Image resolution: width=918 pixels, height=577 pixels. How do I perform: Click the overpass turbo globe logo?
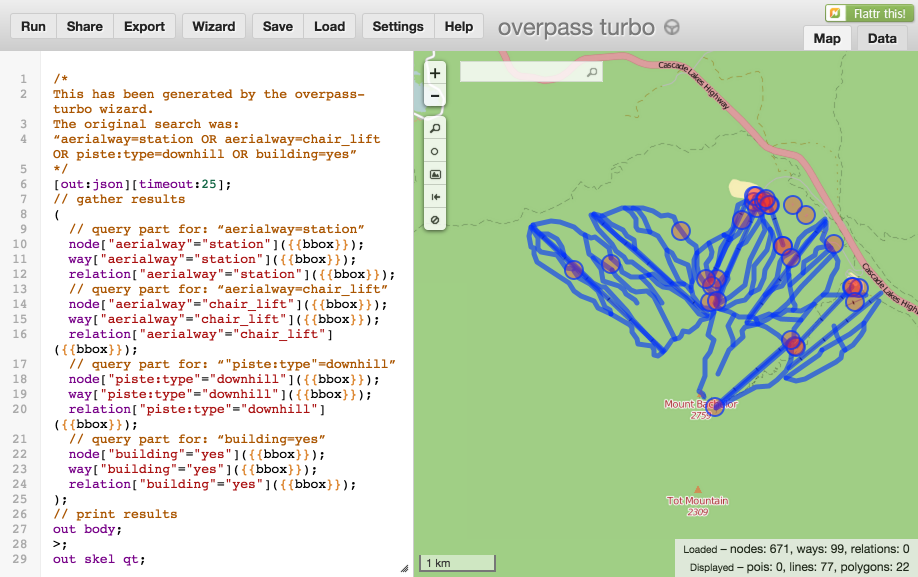coord(673,28)
